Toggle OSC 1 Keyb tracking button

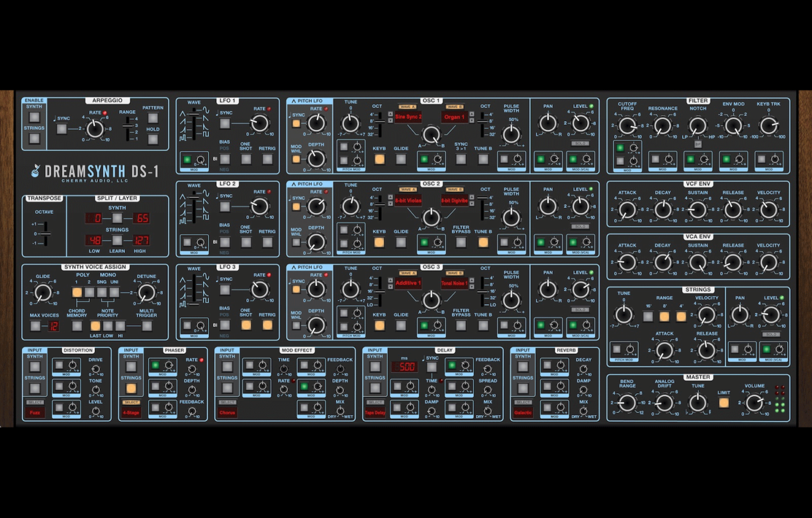(379, 159)
